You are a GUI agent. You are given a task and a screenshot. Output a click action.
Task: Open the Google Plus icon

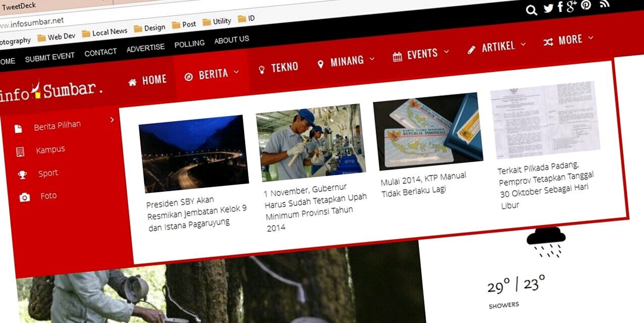point(571,7)
